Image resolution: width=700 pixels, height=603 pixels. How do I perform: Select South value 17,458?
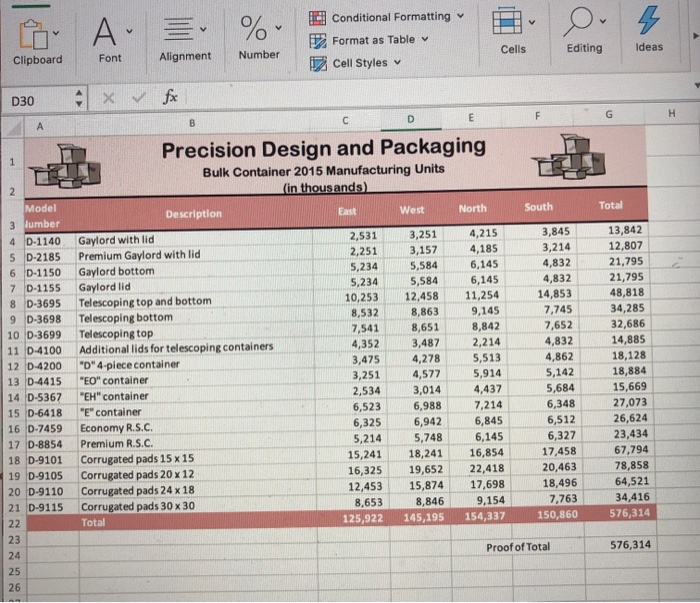(x=548, y=451)
